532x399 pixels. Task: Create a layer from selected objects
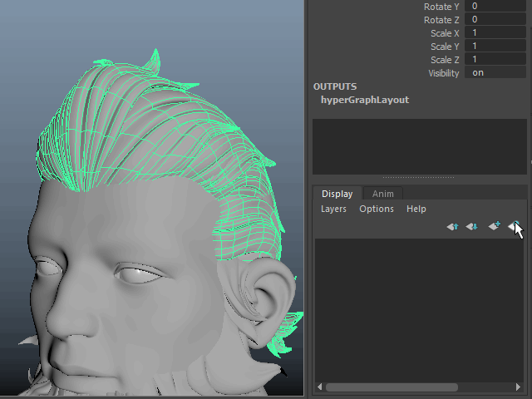tap(515, 226)
